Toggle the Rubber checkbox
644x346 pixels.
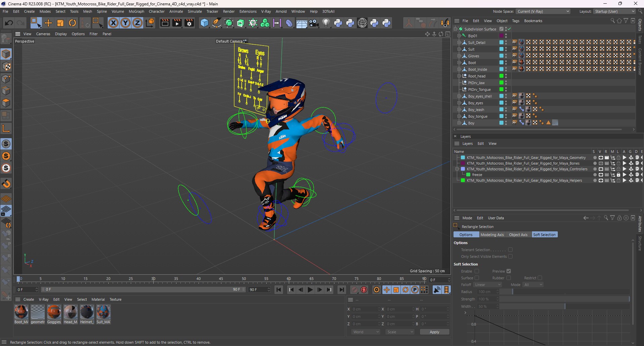(508, 278)
